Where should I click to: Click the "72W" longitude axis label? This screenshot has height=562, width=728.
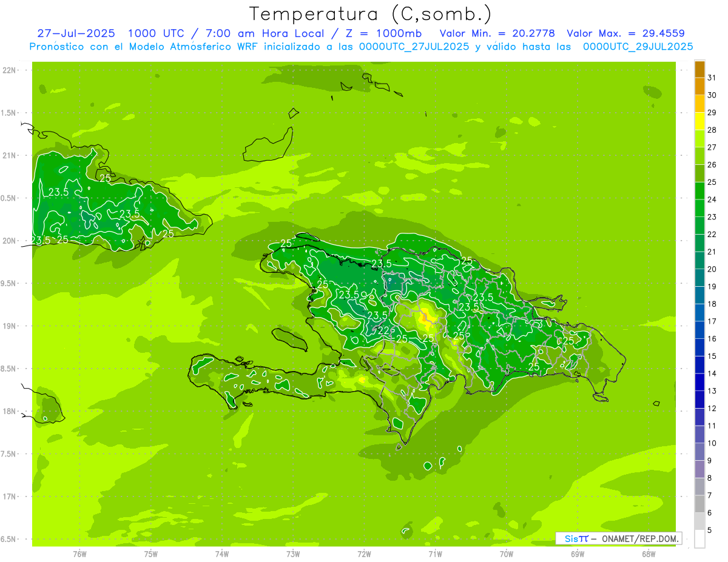click(x=364, y=554)
